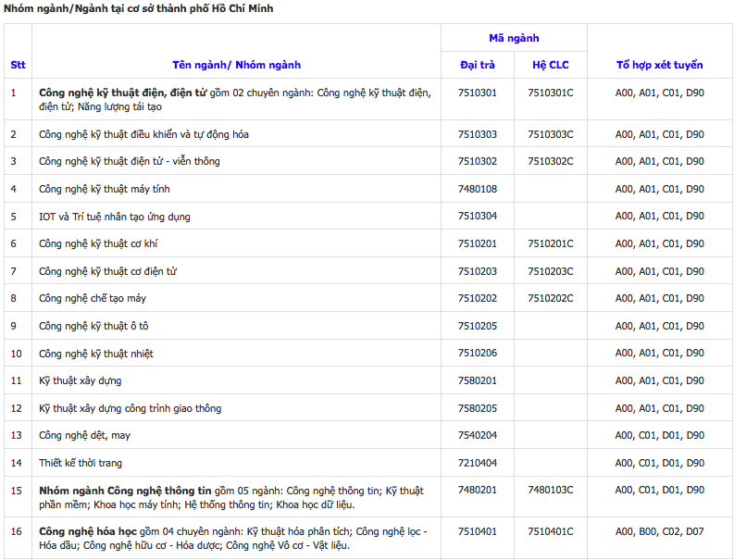Click 'Nhóm ngành Công nghệ thông tin' bold text

tap(125, 491)
